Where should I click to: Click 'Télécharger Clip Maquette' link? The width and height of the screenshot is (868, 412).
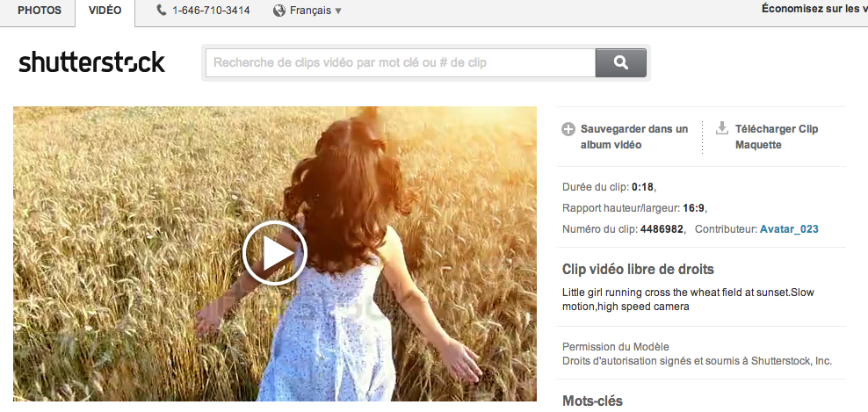click(777, 137)
